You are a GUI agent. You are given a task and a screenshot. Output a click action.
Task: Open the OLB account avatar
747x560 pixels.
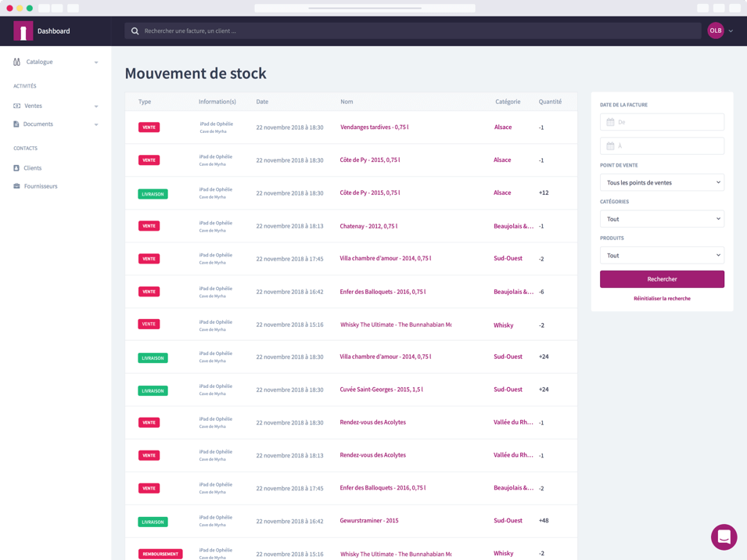click(715, 31)
